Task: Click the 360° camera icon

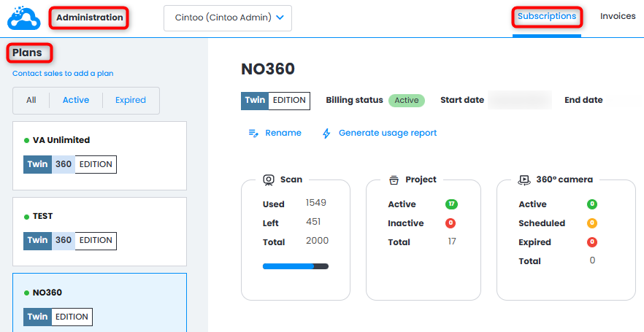Action: [524, 179]
